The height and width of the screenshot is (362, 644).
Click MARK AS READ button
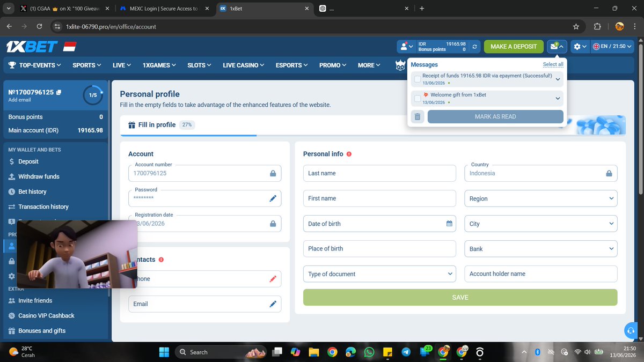[495, 116]
